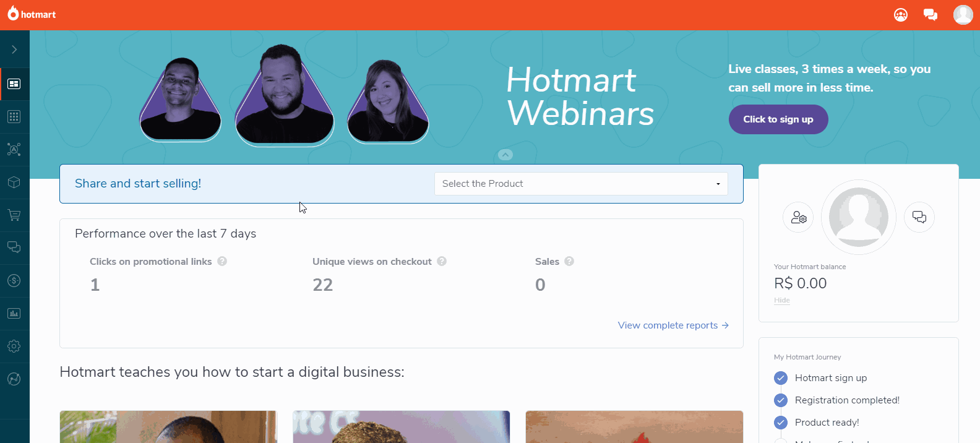
Task: Click the 'R$ 0.00' balance value
Action: coord(801,283)
